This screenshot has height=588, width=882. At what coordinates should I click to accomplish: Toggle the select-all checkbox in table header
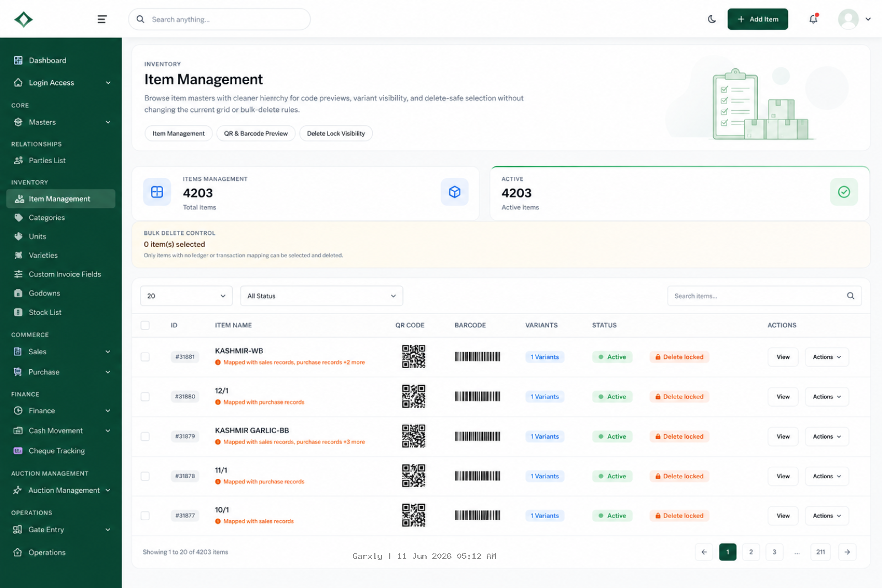[145, 325]
